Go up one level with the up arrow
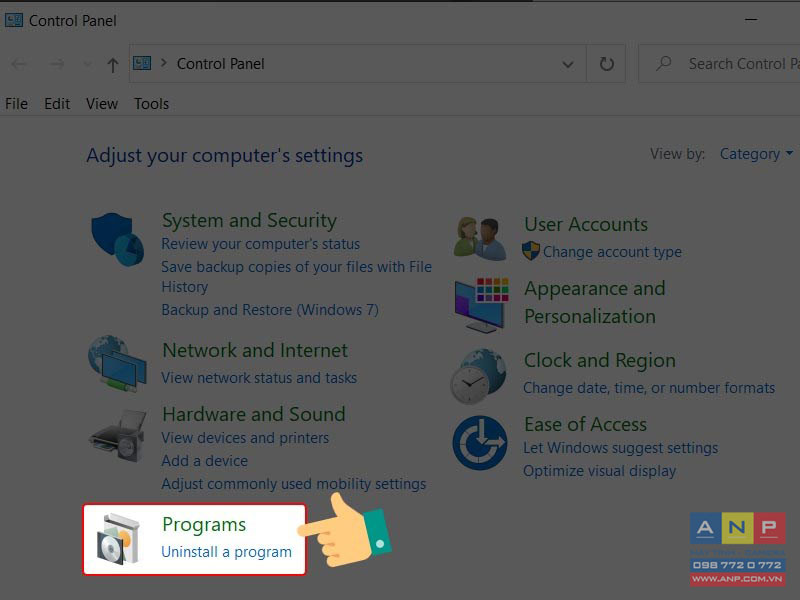The width and height of the screenshot is (800, 600). coord(113,64)
